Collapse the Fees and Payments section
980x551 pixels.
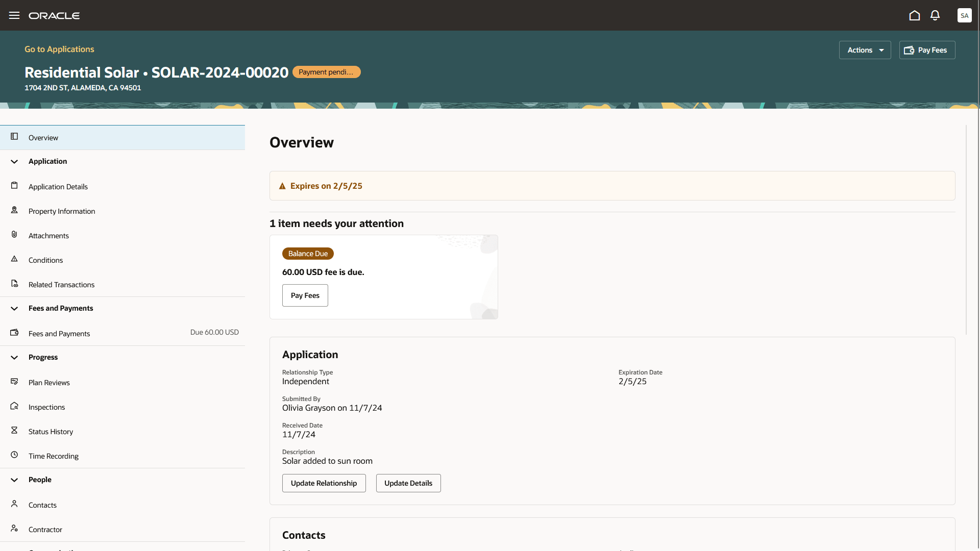pos(14,308)
